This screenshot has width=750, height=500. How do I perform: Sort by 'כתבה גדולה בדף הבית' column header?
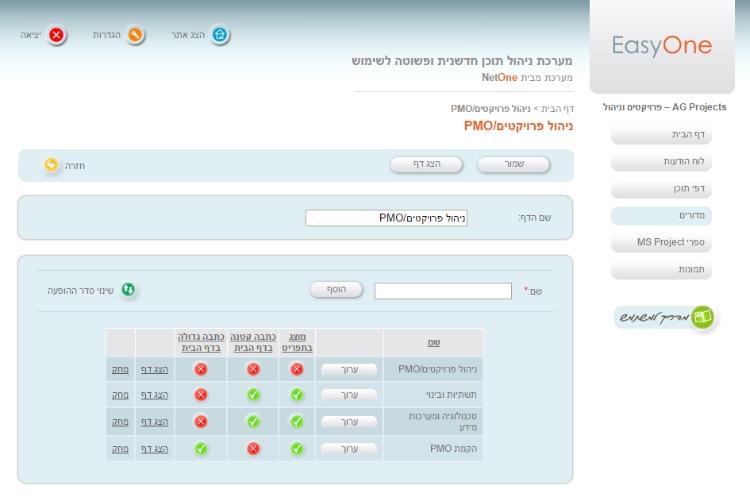click(201, 342)
